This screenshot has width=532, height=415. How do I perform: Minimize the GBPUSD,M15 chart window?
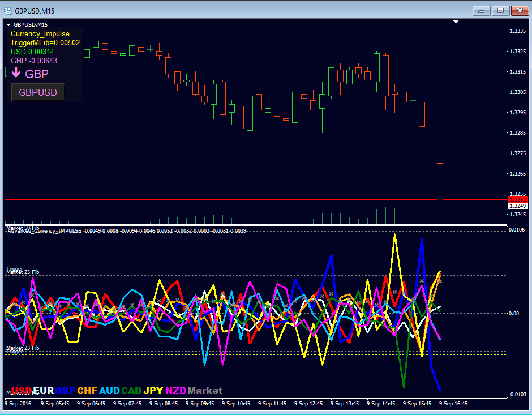(482, 10)
